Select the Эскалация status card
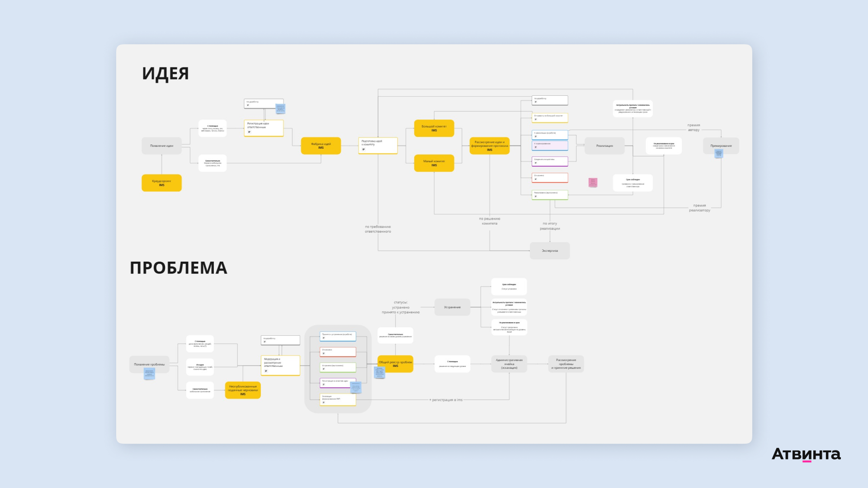Image resolution: width=868 pixels, height=488 pixels. tap(338, 399)
